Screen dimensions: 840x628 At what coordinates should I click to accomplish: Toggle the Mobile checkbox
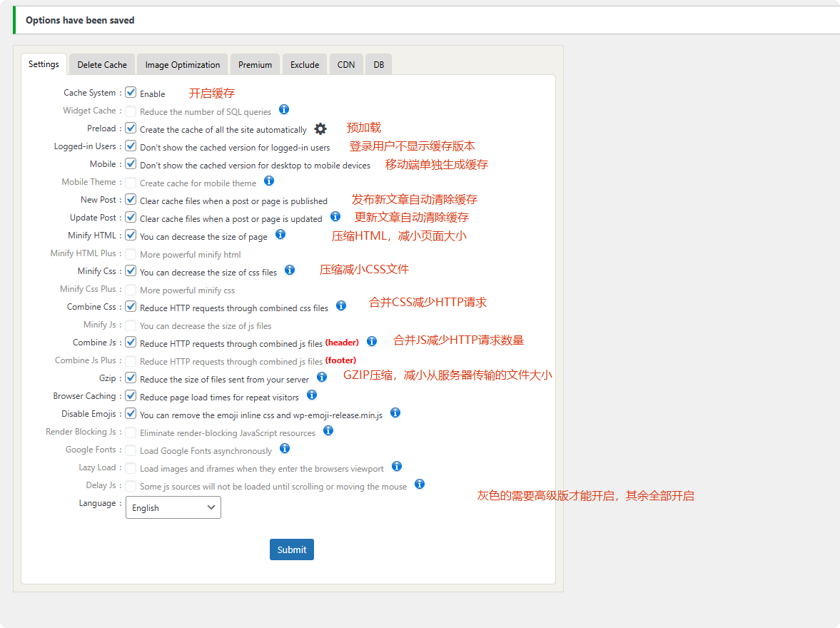click(x=131, y=164)
